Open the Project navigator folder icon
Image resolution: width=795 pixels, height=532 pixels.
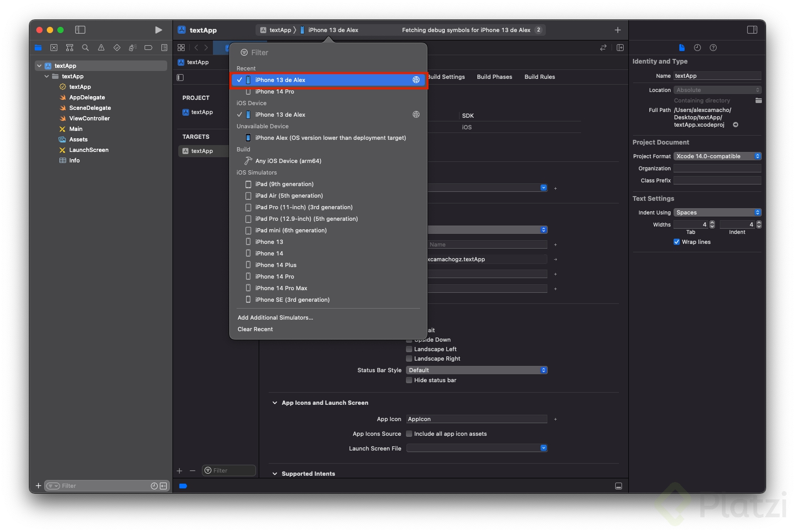(38, 48)
